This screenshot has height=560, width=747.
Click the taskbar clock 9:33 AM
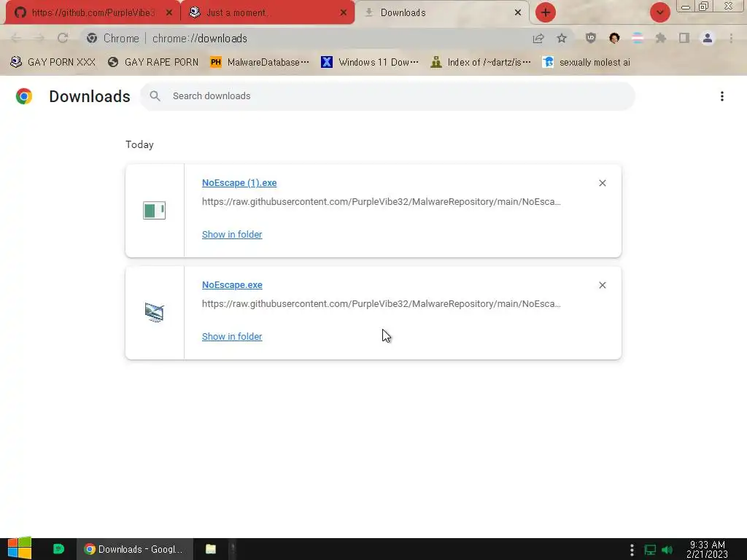pos(707,549)
